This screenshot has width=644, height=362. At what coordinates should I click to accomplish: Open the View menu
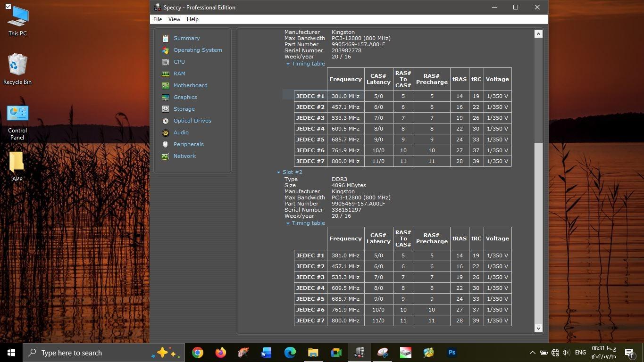pyautogui.click(x=174, y=19)
